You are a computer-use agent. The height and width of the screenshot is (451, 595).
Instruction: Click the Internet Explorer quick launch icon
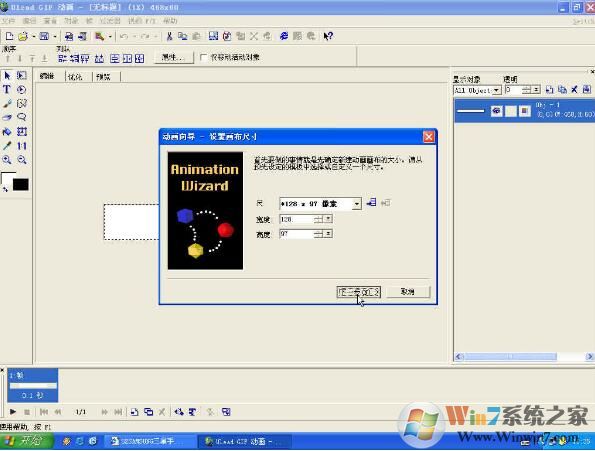[80, 441]
